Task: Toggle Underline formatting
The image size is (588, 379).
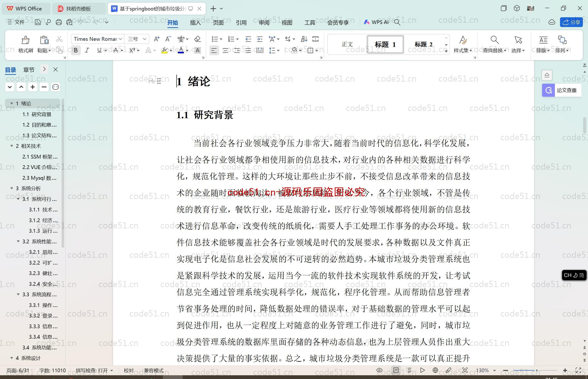Action: pos(99,50)
